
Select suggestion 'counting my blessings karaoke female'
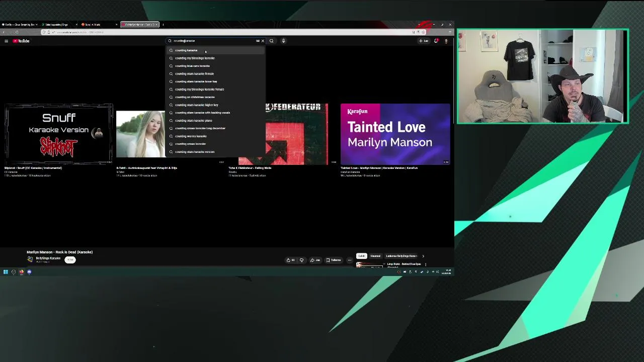coord(215,89)
